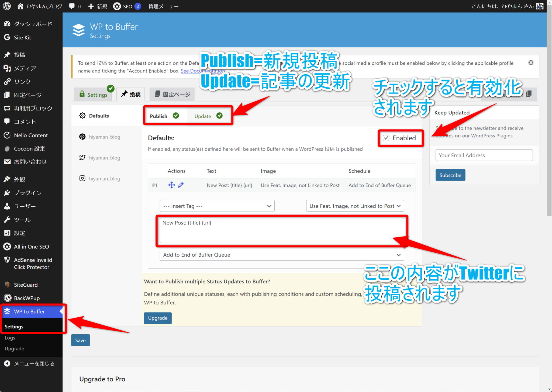The image size is (552, 392).
Task: Disable the Publish status checkmark
Action: (x=176, y=116)
